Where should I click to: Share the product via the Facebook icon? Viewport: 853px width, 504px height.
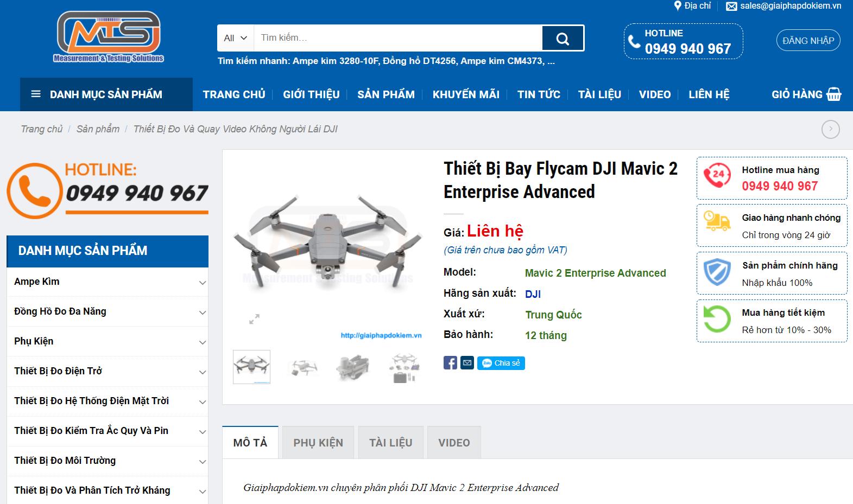pyautogui.click(x=450, y=363)
